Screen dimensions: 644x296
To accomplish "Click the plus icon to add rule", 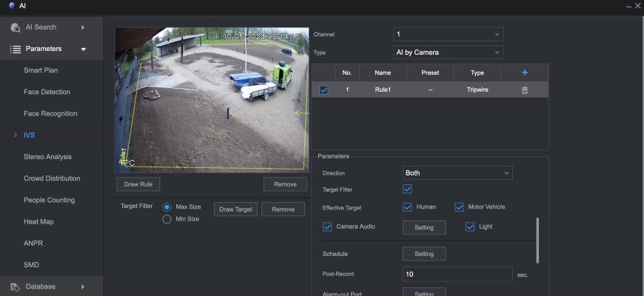I will 525,73.
